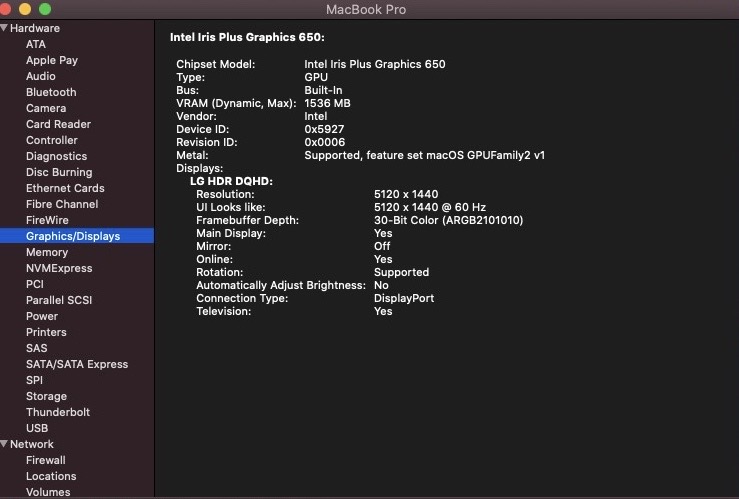Open Card Reader details

tap(58, 124)
